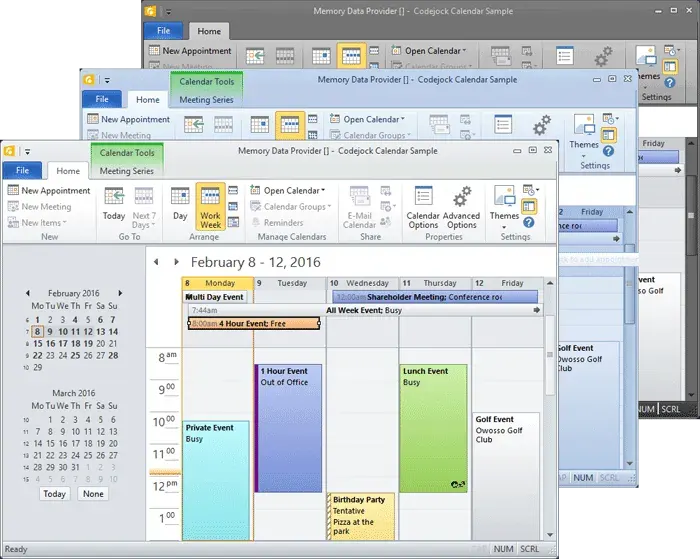Click the Calendar Options list icon in middle window
Screen dimensions: 700x559
click(x=503, y=125)
